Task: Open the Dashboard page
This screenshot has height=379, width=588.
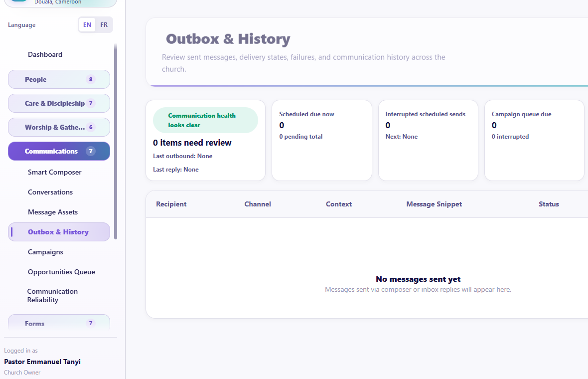Action: tap(45, 54)
